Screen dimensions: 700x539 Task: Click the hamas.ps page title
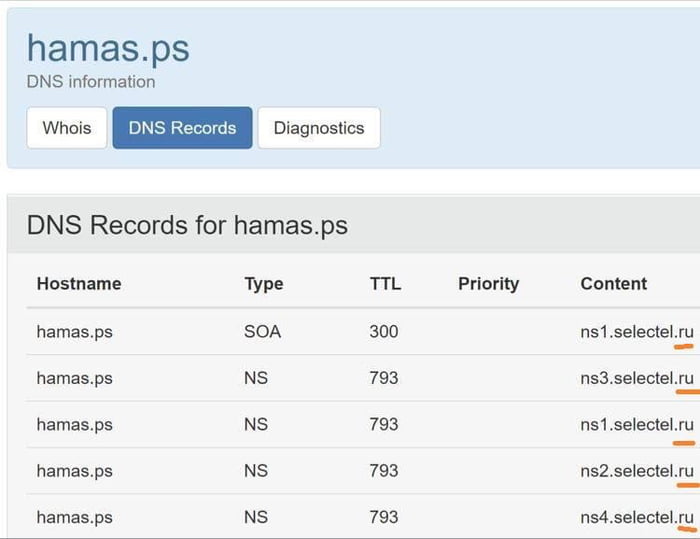108,48
